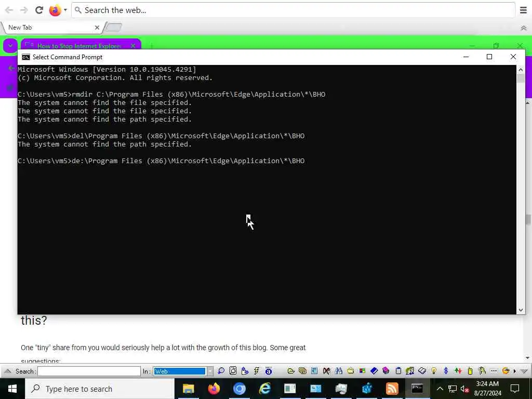
Task: Click the down chevron at toolbar's right end
Action: 524,371
